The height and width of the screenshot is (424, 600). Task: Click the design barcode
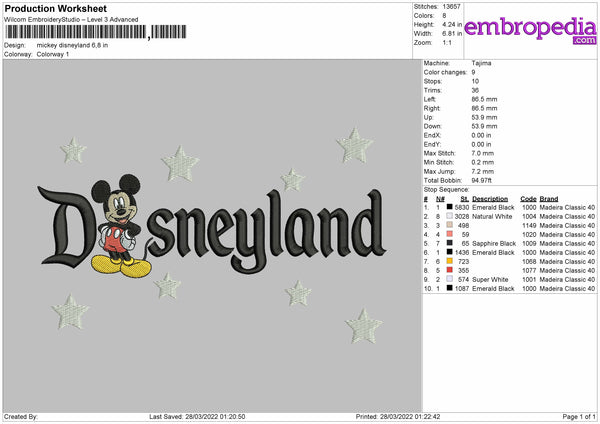[96, 32]
